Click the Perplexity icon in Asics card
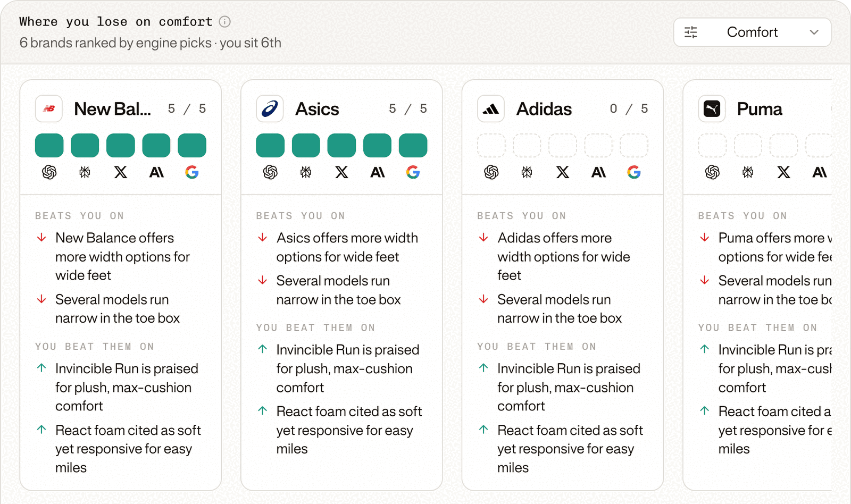 306,172
